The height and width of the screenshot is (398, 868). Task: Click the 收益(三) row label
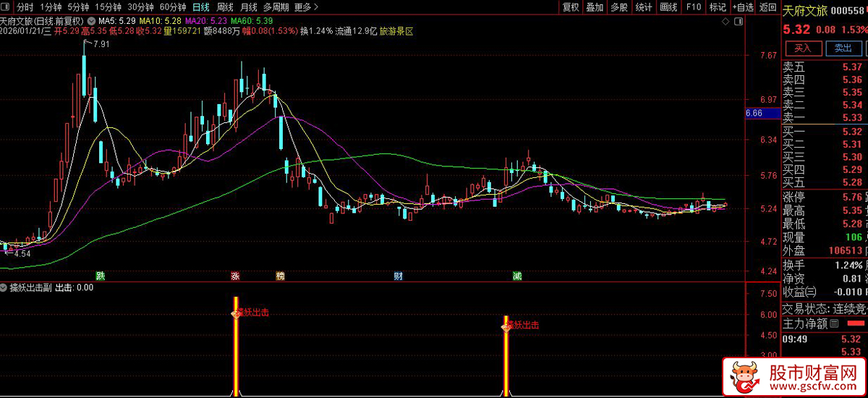click(x=799, y=292)
